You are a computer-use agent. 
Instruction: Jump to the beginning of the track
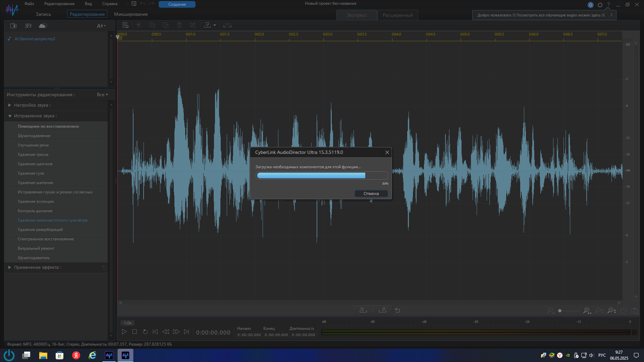(155, 332)
